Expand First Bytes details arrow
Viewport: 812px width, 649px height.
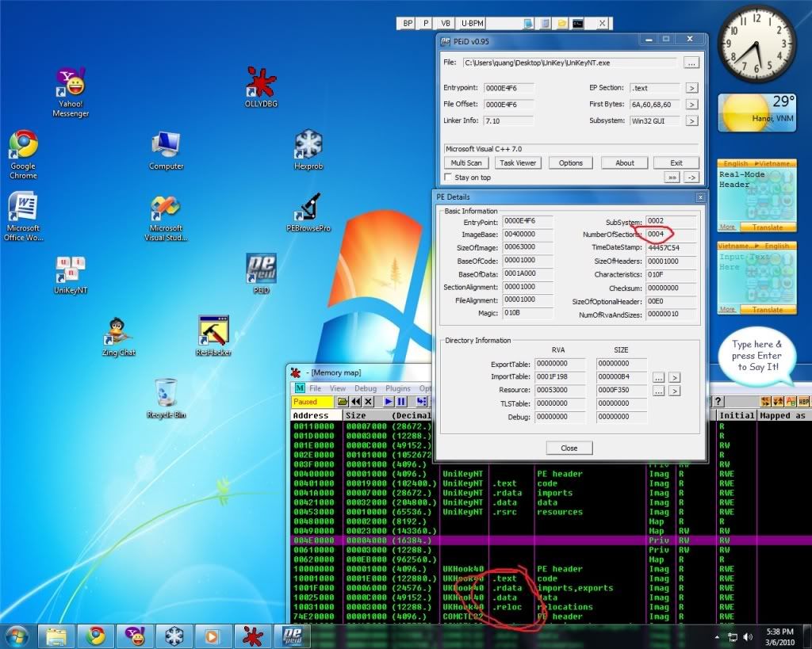pyautogui.click(x=691, y=105)
